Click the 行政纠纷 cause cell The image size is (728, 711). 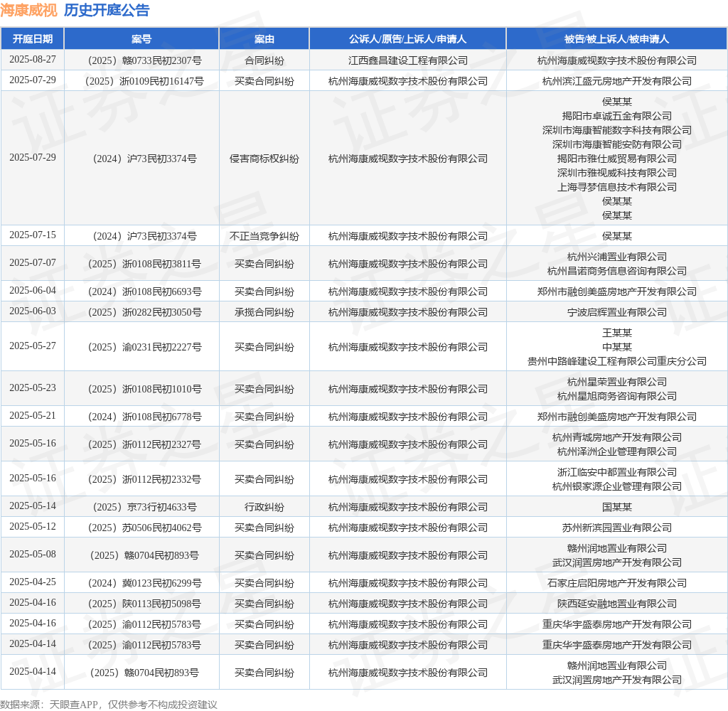tap(264, 507)
